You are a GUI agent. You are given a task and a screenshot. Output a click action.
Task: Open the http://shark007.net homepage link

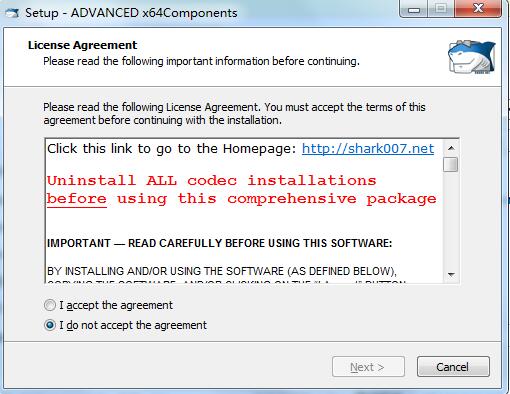click(x=368, y=149)
